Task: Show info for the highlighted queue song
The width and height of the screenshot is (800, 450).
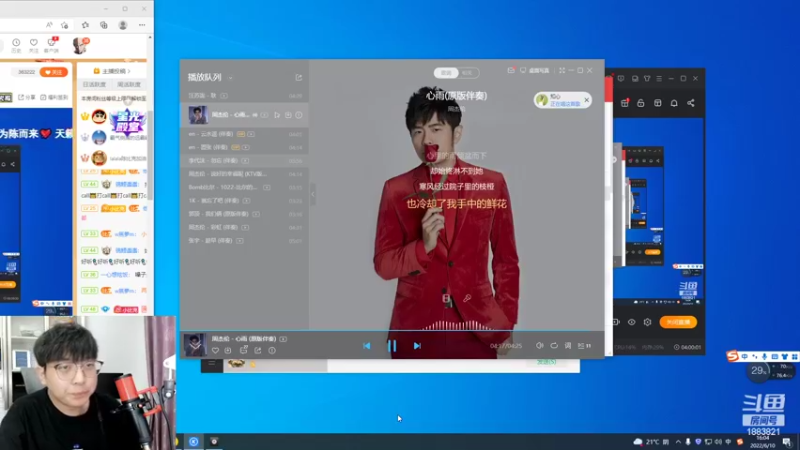Action: [299, 115]
